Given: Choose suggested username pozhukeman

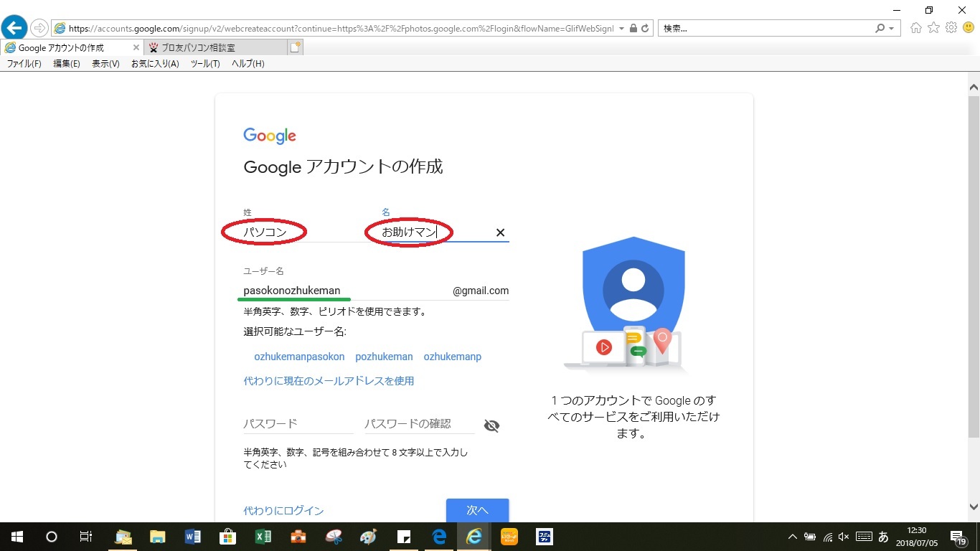Looking at the screenshot, I should tap(384, 357).
